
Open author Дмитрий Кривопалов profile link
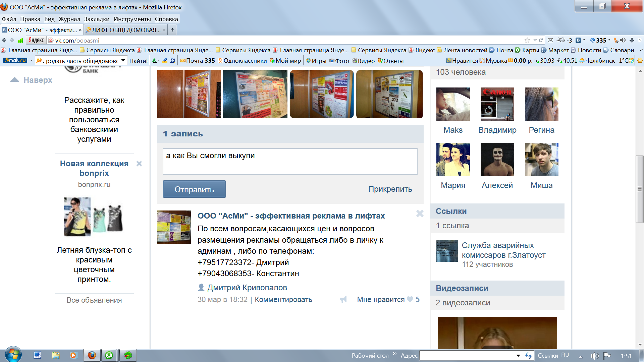pos(247,288)
